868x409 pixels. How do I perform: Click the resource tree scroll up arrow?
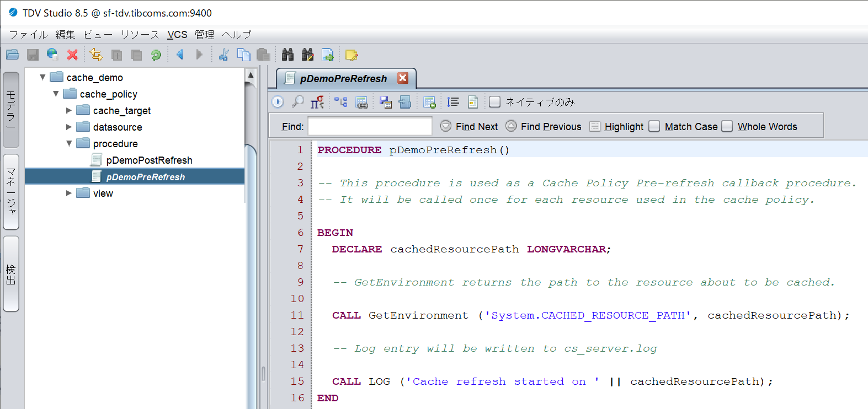pyautogui.click(x=251, y=75)
